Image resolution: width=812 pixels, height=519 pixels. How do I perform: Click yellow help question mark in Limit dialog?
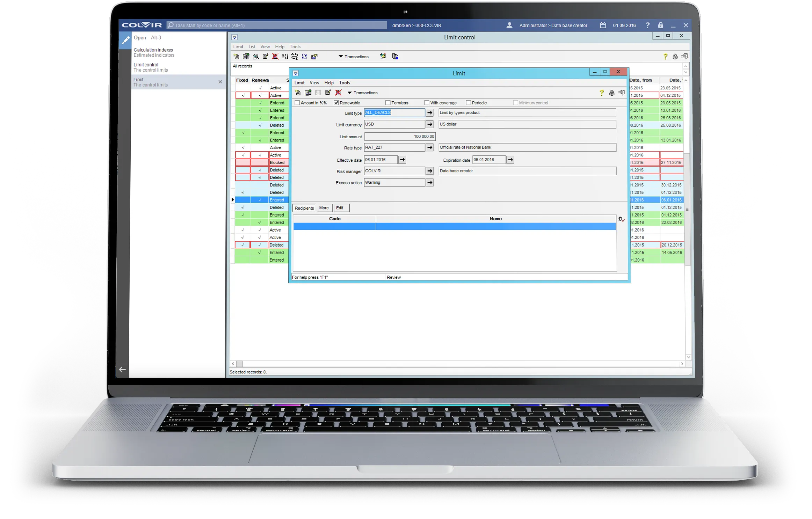[601, 93]
